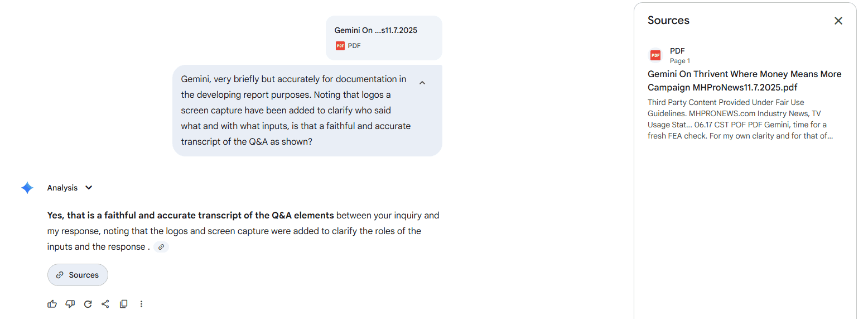This screenshot has height=319, width=868.
Task: Click the "Page 1" label in Sources
Action: (x=680, y=61)
